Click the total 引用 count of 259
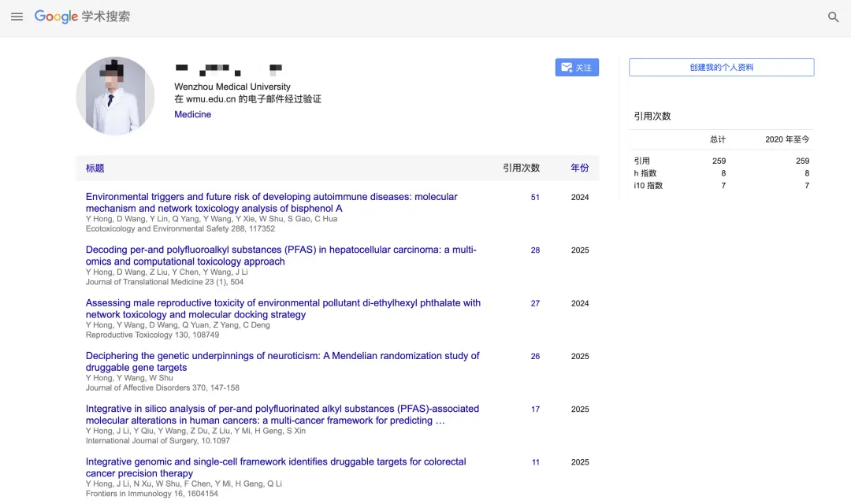 (718, 161)
